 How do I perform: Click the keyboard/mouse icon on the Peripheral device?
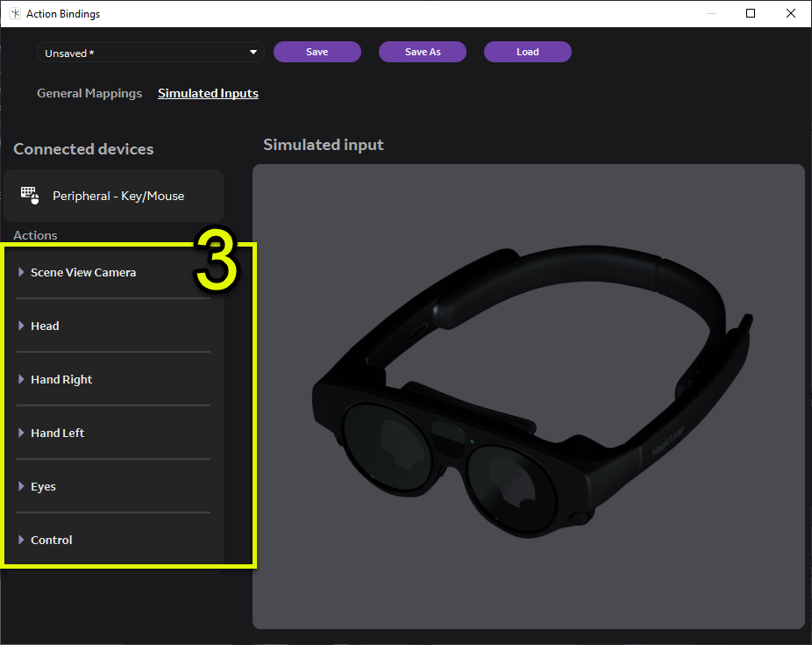coord(30,195)
